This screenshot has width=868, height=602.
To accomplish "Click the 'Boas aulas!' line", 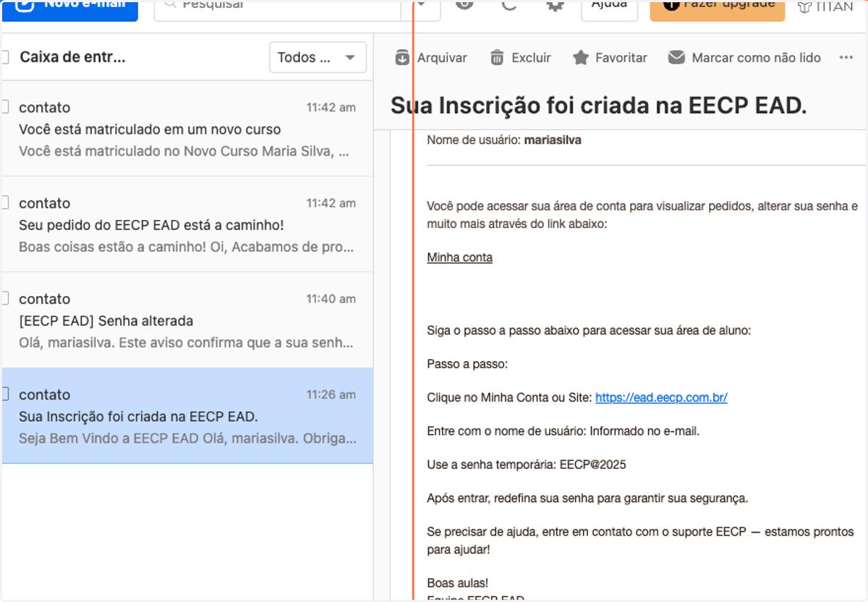I will click(458, 583).
